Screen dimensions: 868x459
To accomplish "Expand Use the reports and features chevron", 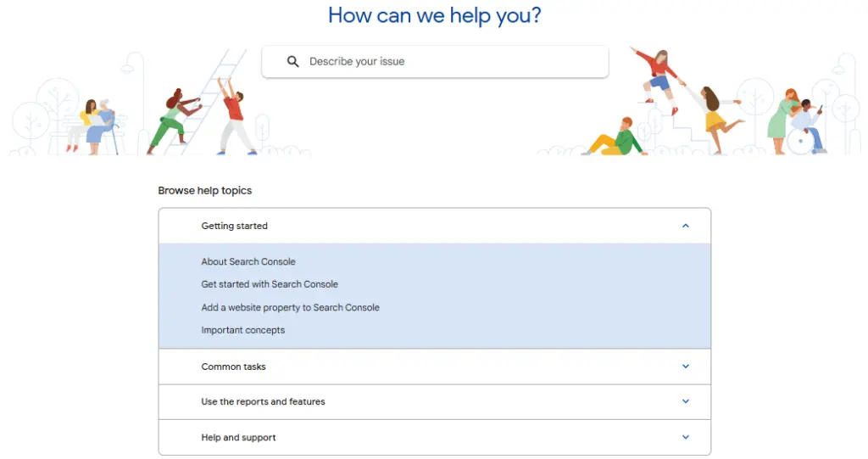I will (686, 401).
